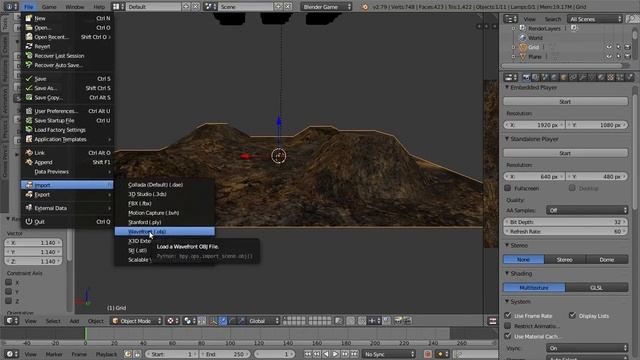Viewport: 640px width, 360px height.
Task: Choose FBX (.fbx) import option
Action: pyautogui.click(x=164, y=203)
